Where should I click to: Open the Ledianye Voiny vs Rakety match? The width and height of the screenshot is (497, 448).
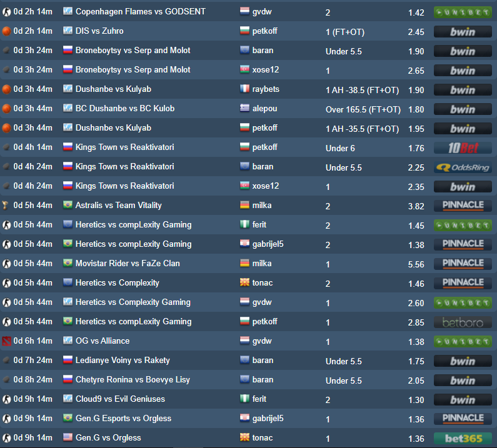pos(123,361)
